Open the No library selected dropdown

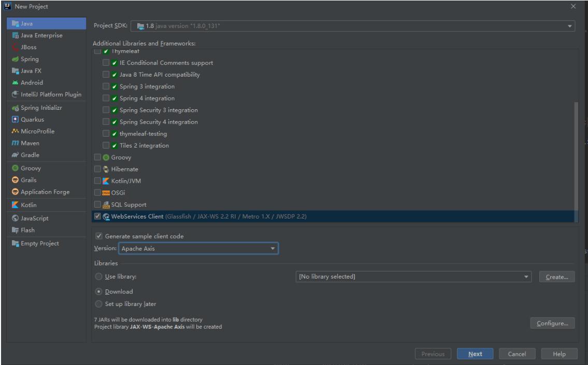[x=413, y=276]
